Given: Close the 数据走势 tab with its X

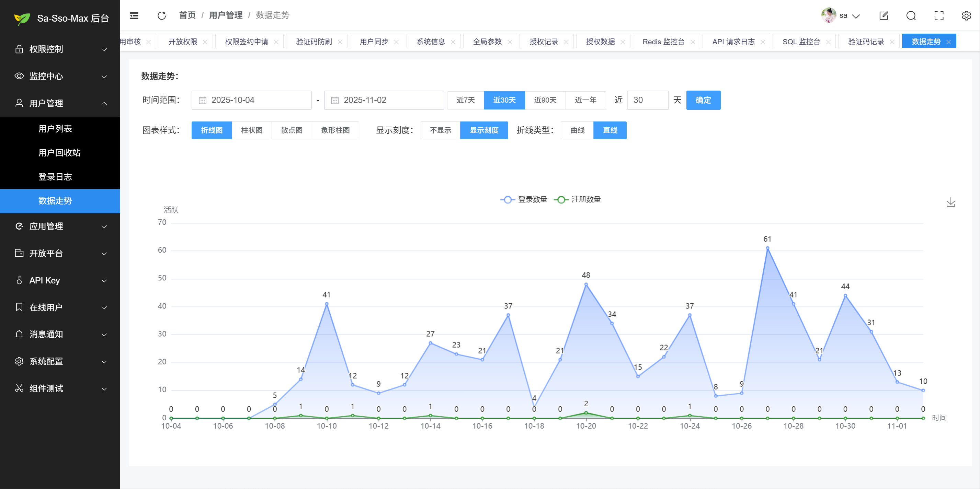Looking at the screenshot, I should [948, 42].
